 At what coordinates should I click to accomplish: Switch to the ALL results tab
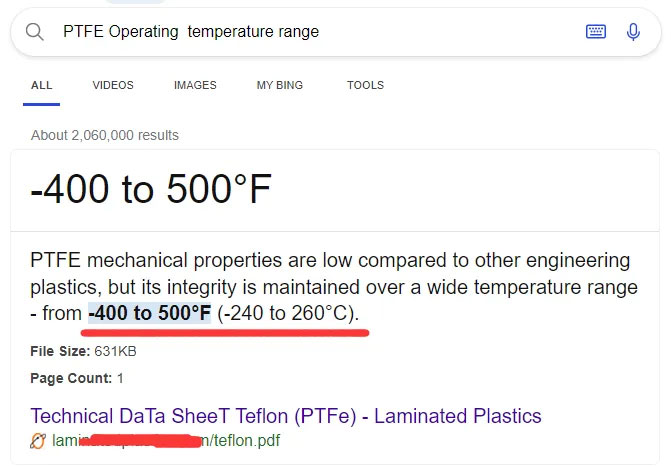(42, 85)
